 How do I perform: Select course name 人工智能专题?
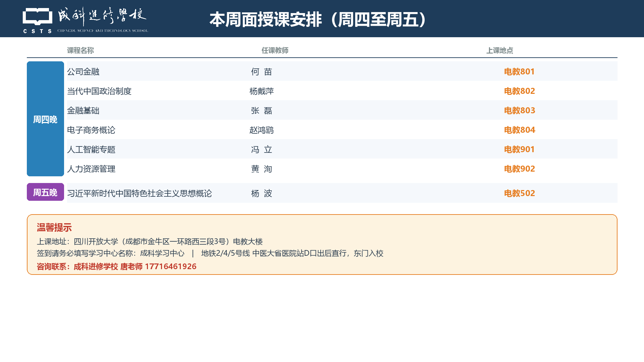(91, 149)
